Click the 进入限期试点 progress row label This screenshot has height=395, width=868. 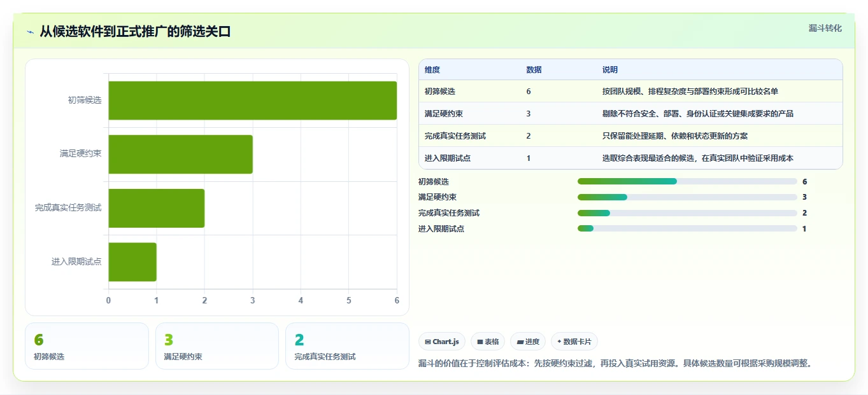[x=441, y=229]
